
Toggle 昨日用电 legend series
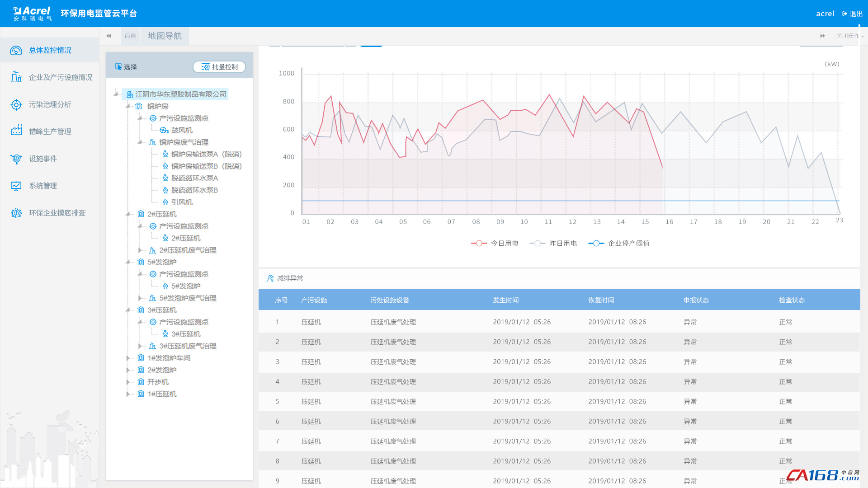coord(553,243)
